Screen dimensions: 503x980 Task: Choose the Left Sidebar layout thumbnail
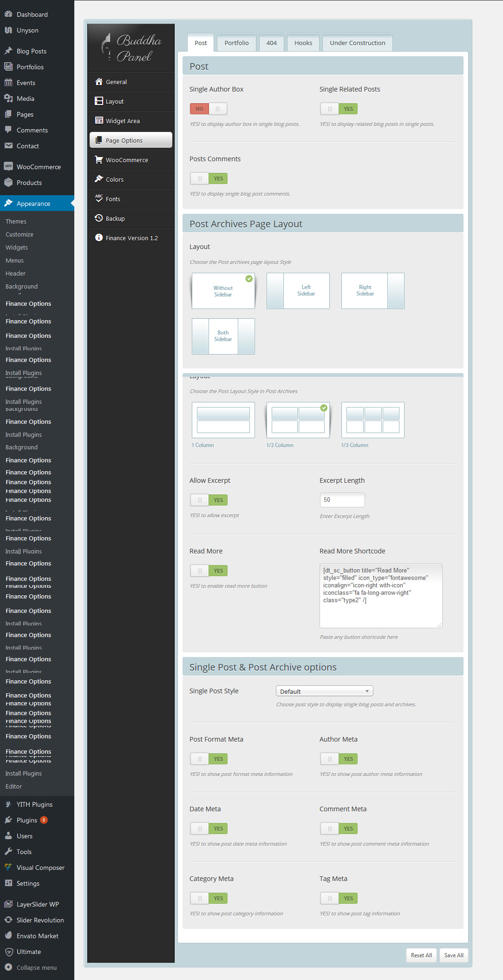click(x=298, y=291)
